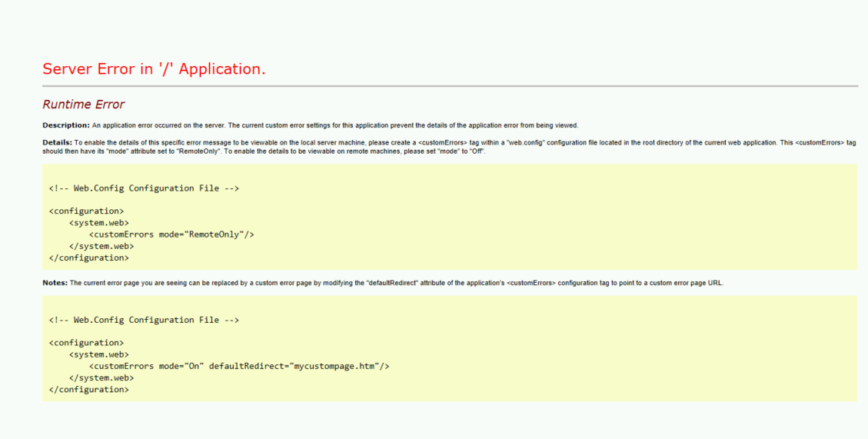Click the second Web.Config Configuration File comment
Screen dimensions: 868x439
click(x=144, y=320)
